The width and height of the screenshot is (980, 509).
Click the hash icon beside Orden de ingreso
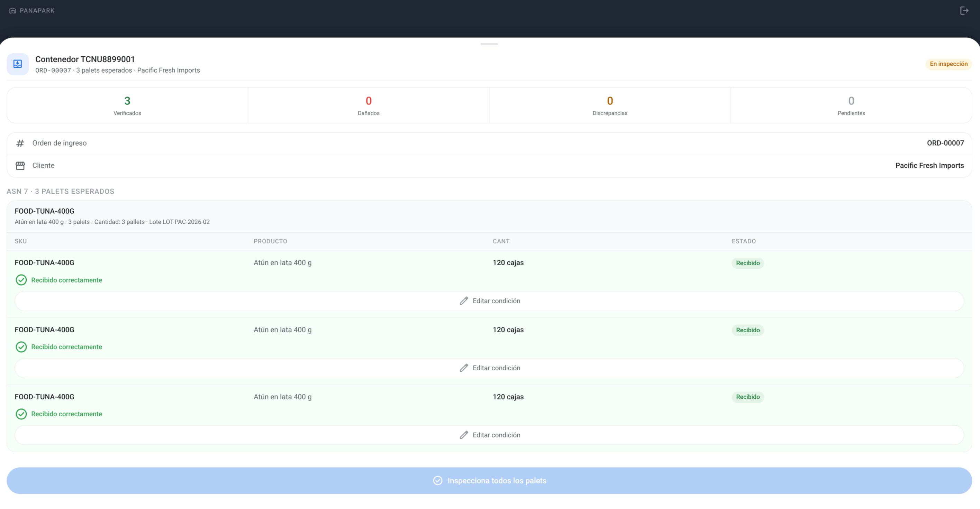tap(20, 143)
